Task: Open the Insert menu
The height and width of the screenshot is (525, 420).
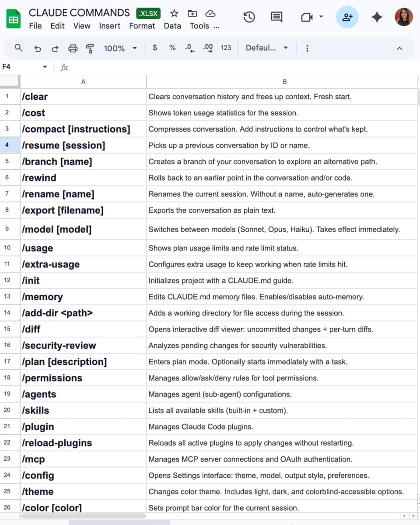Action: pos(109,26)
